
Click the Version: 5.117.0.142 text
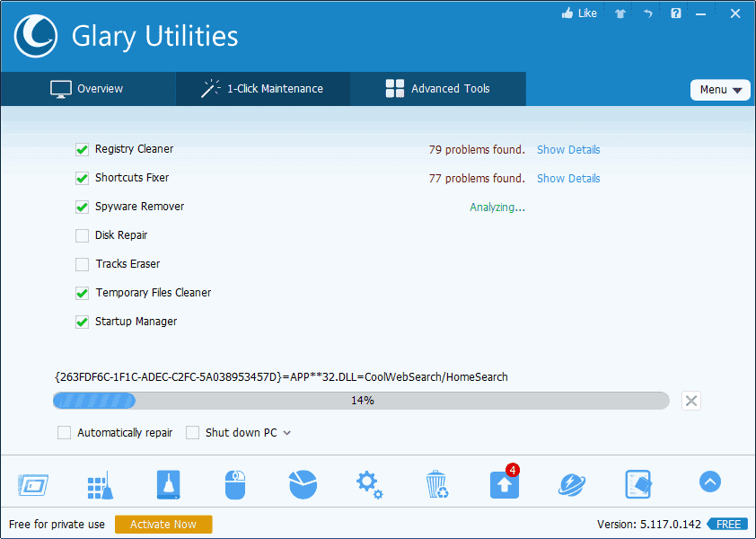click(649, 524)
